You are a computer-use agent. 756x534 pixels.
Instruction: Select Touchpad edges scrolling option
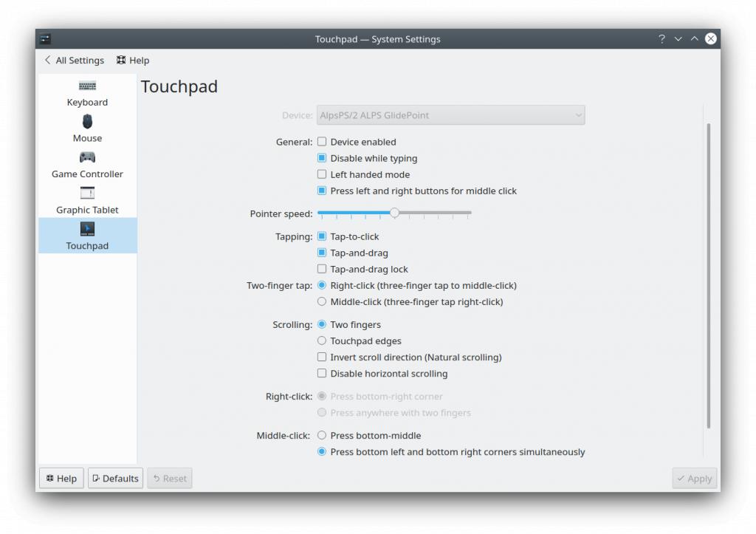(x=322, y=341)
